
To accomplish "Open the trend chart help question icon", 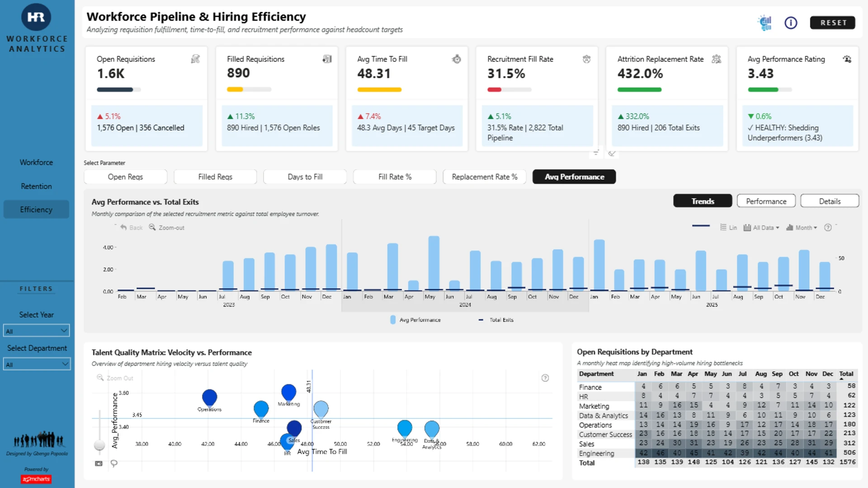I will click(x=828, y=227).
